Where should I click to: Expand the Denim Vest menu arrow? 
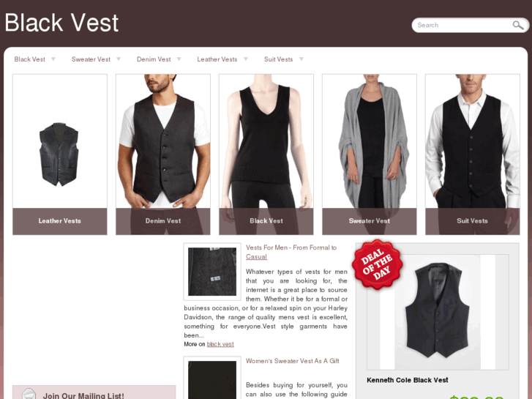(179, 59)
